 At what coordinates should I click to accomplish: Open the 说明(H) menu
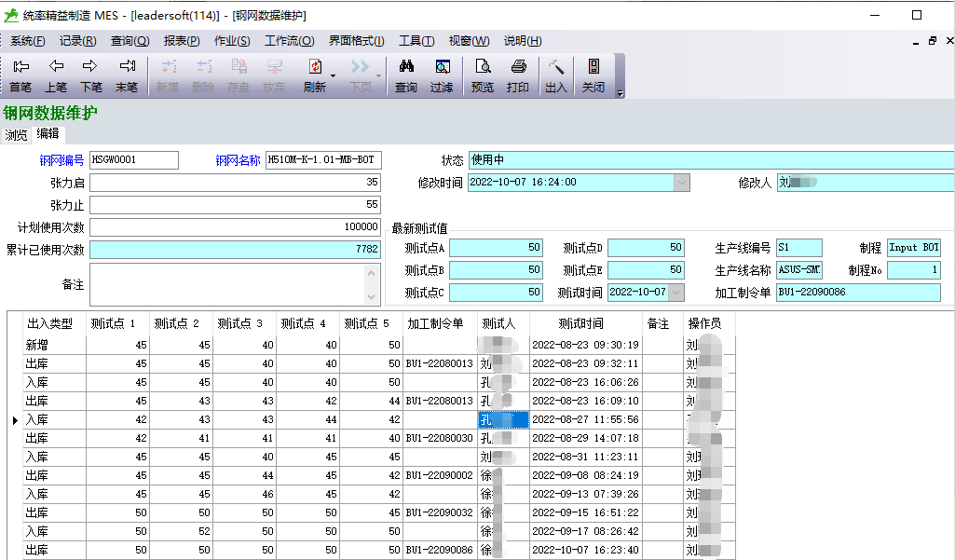(523, 41)
